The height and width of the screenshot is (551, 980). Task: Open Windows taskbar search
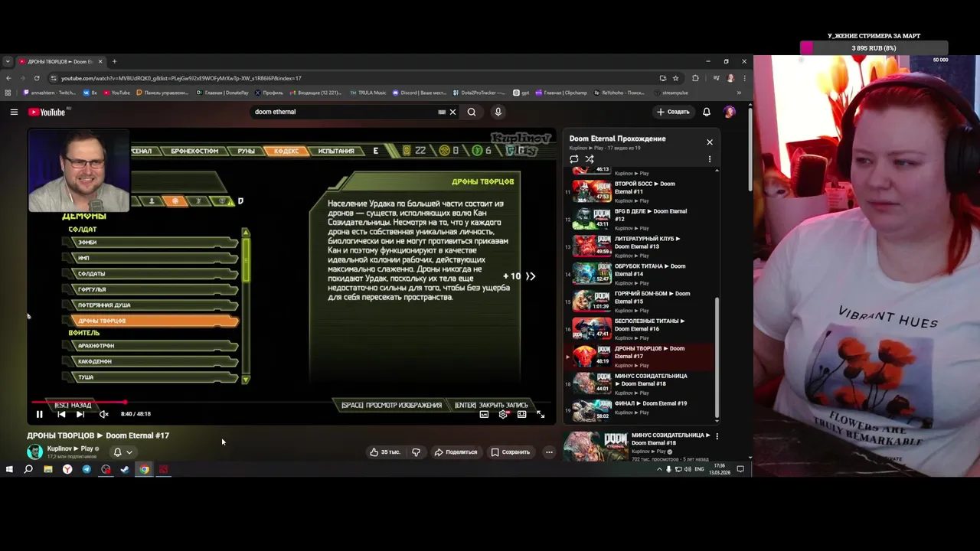tap(28, 469)
